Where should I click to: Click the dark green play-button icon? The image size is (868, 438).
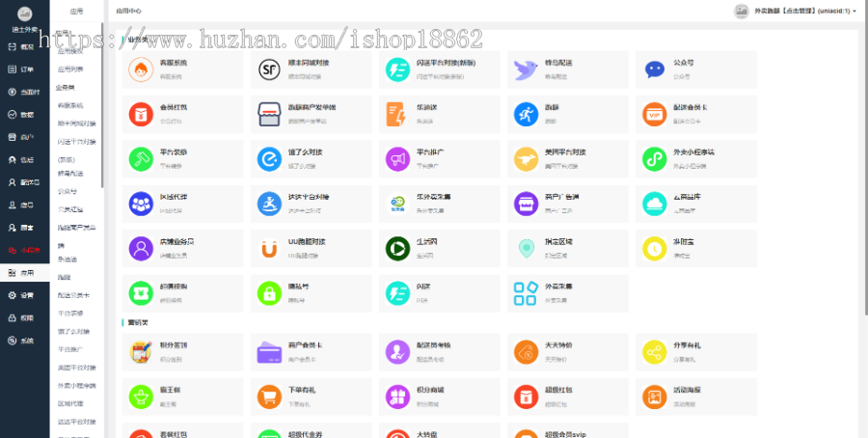[397, 249]
